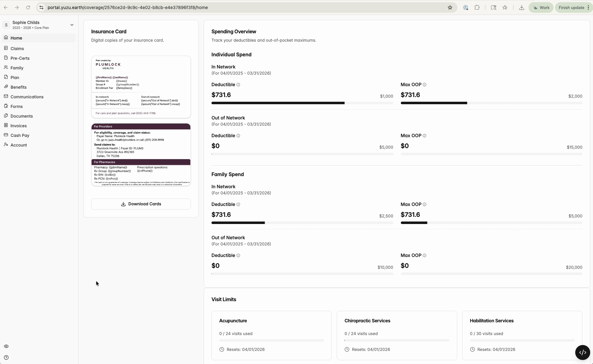Click info icon beside Individual Out of Network Max OOP
The image size is (593, 364).
[x=425, y=136]
